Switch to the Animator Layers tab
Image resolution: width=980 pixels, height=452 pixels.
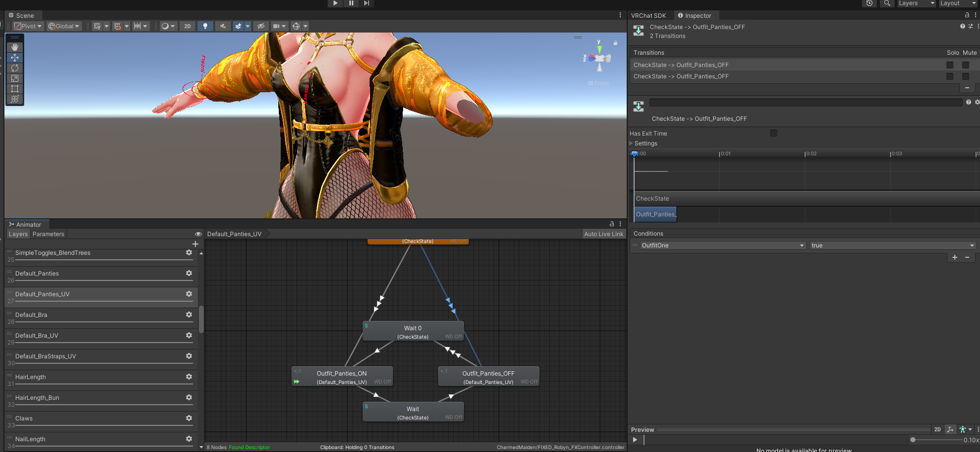(18, 234)
